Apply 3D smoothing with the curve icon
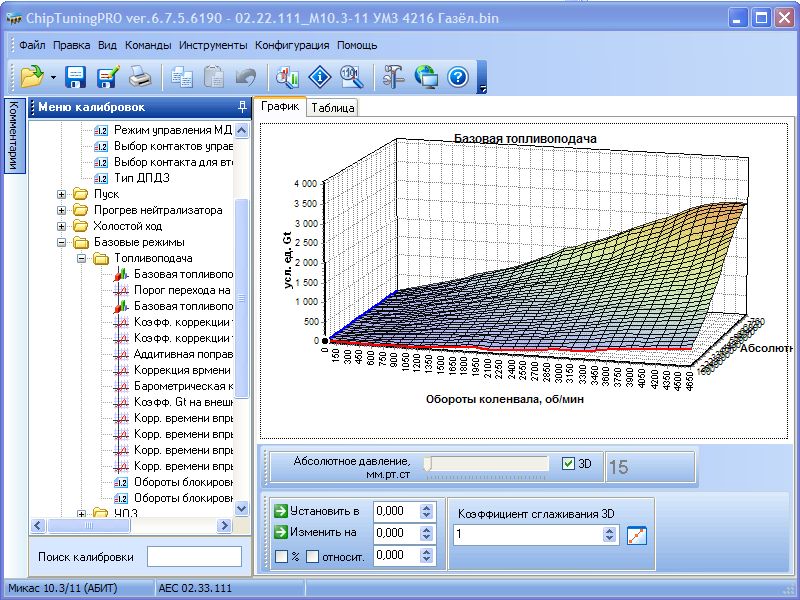The image size is (800, 600). click(637, 535)
